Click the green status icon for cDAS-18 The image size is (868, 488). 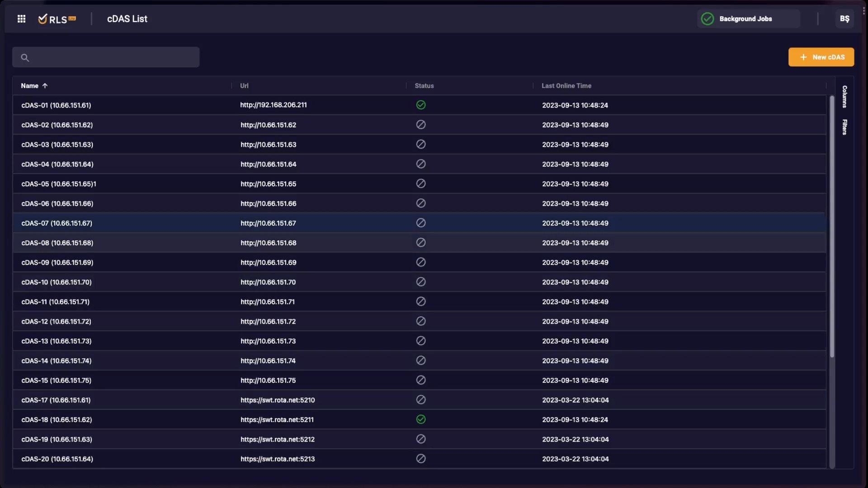420,419
